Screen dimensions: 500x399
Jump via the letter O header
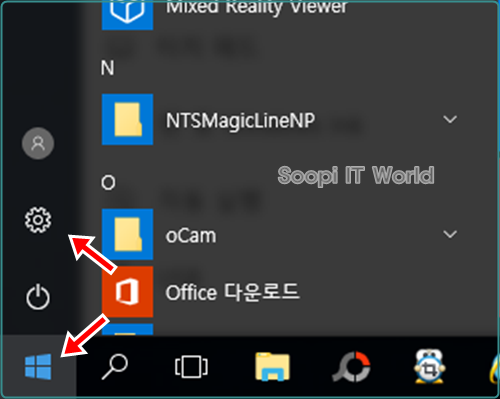click(108, 182)
